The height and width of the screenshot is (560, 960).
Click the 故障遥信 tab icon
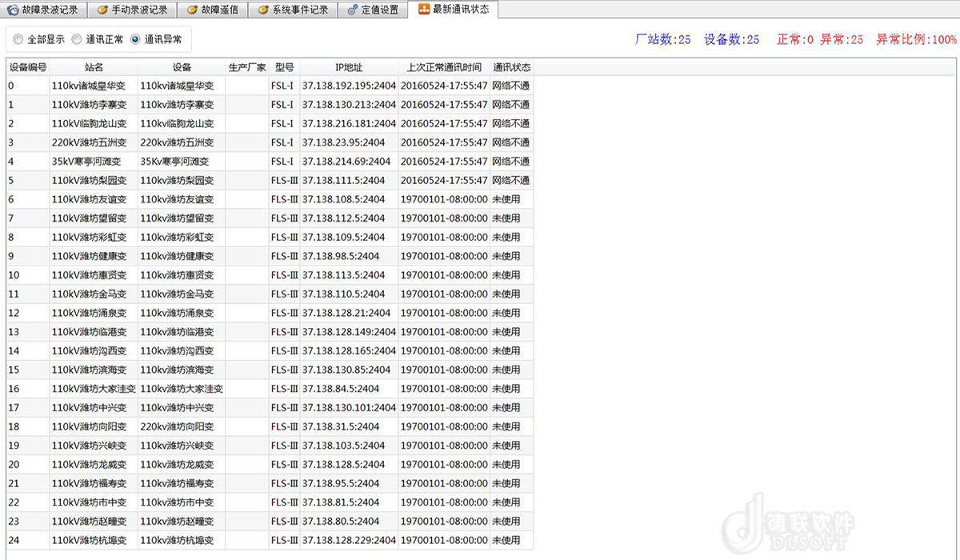(192, 10)
